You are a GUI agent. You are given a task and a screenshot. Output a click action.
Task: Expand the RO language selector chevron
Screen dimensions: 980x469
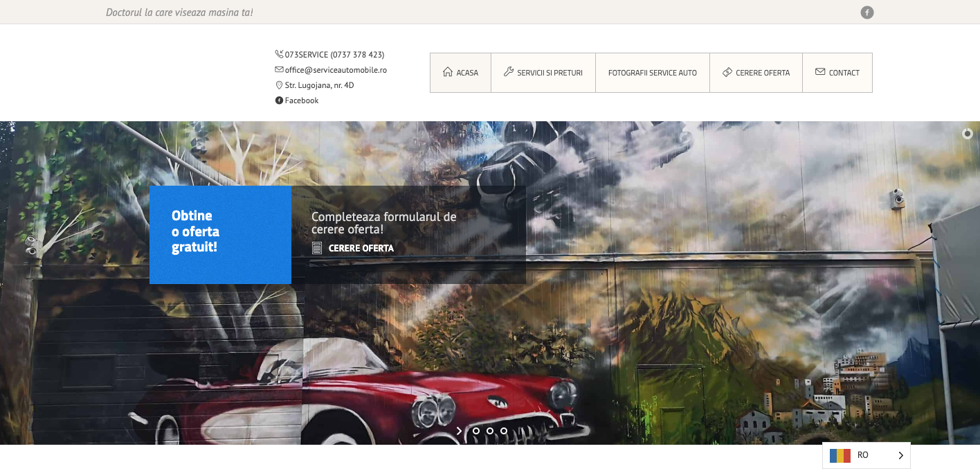click(x=900, y=456)
